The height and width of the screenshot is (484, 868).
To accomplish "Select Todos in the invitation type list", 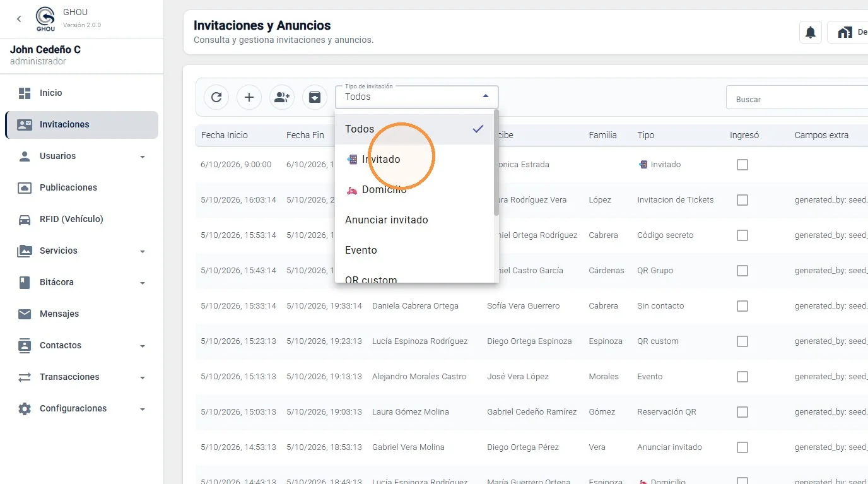I will coord(414,129).
